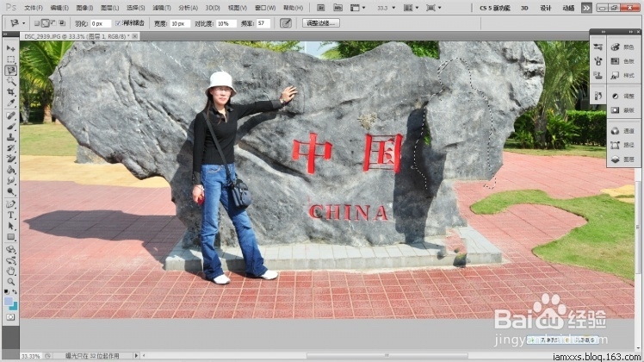Select the Healing Brush tool
The height and width of the screenshot is (362, 644).
click(x=10, y=116)
